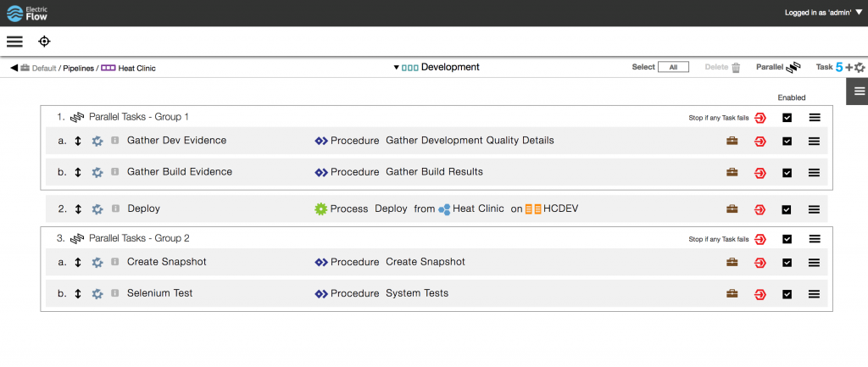868x367 pixels.
Task: Open the admin user dropdown arrow
Action: click(x=859, y=12)
